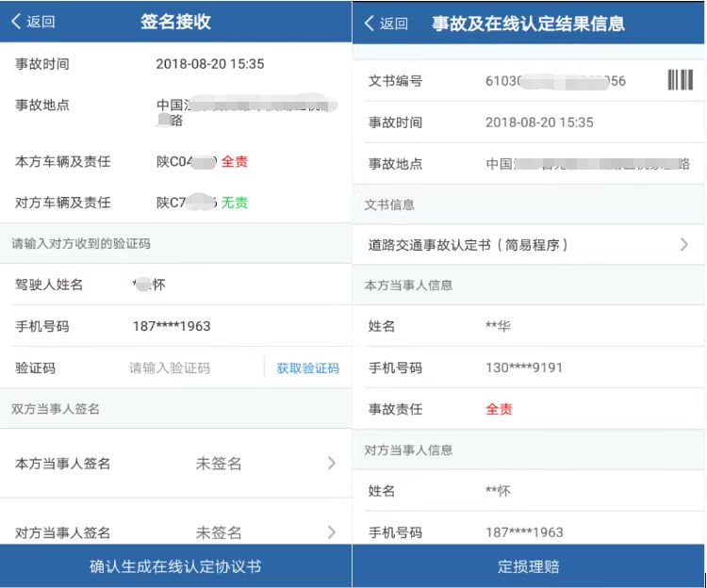Viewport: 707px width, 588px height.
Task: Click 187****1963 under 对方当事人信息
Action: pyautogui.click(x=524, y=532)
